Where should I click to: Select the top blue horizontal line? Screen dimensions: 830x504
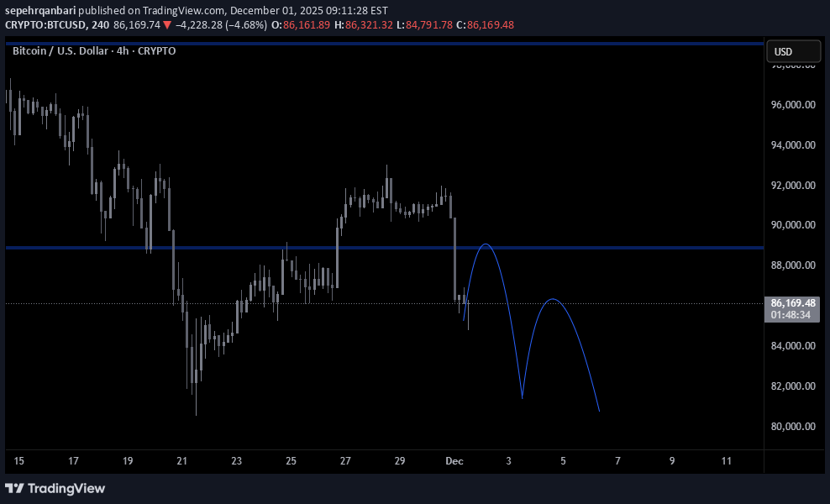(x=378, y=44)
